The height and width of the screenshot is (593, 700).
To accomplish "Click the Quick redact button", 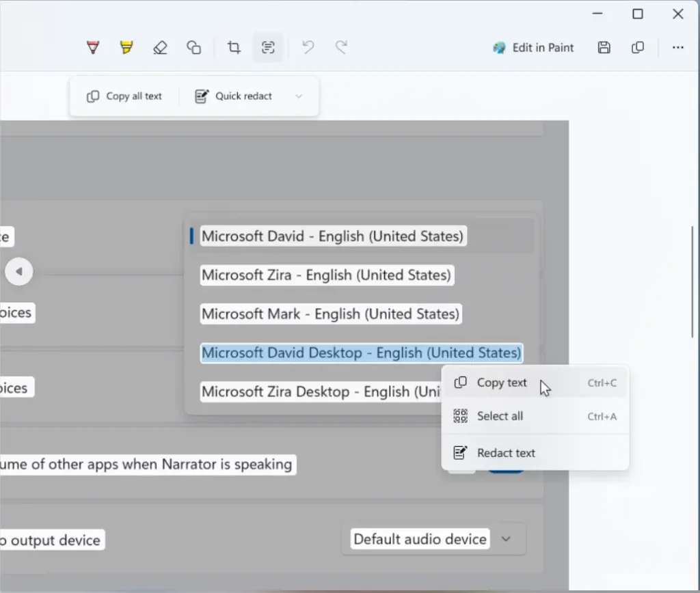I will pyautogui.click(x=234, y=96).
